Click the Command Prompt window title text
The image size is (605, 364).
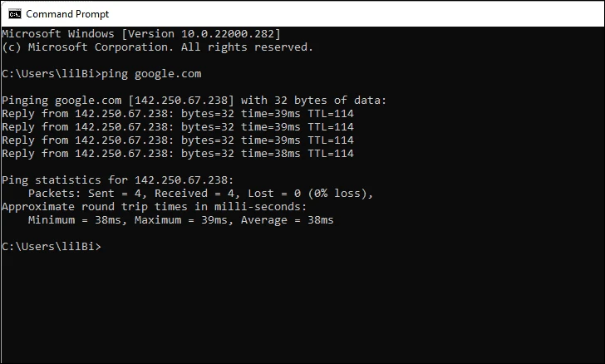tap(67, 14)
